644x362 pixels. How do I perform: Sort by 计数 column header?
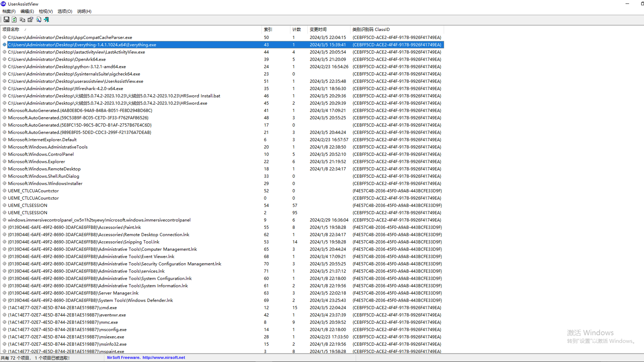click(x=296, y=29)
